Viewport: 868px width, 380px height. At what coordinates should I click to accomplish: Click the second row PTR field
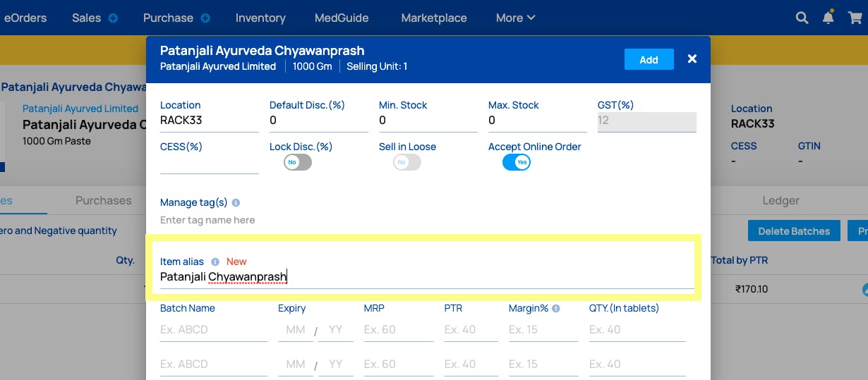[471, 364]
